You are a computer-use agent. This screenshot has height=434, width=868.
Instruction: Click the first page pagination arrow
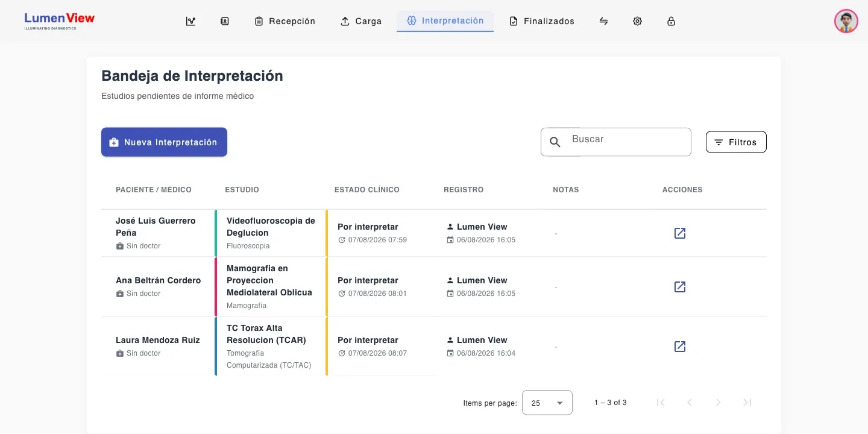click(x=661, y=403)
